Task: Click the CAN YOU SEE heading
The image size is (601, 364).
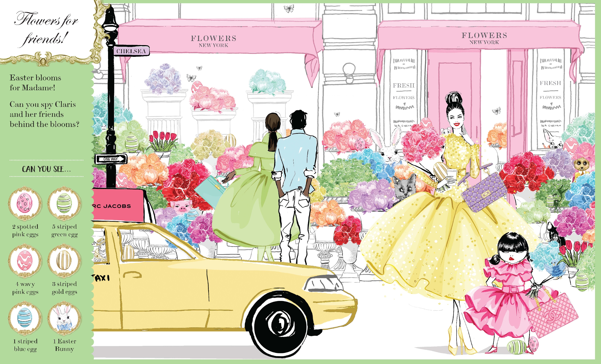Action: coord(46,169)
